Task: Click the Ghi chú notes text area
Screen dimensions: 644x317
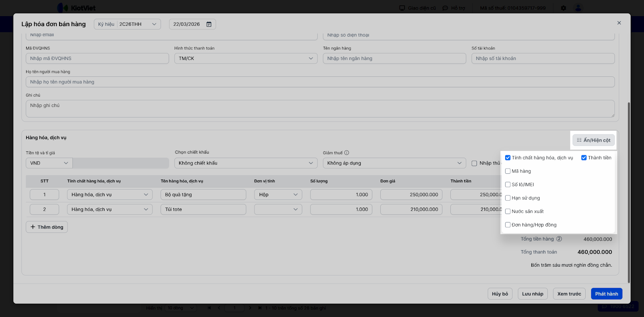Action: pos(320,109)
